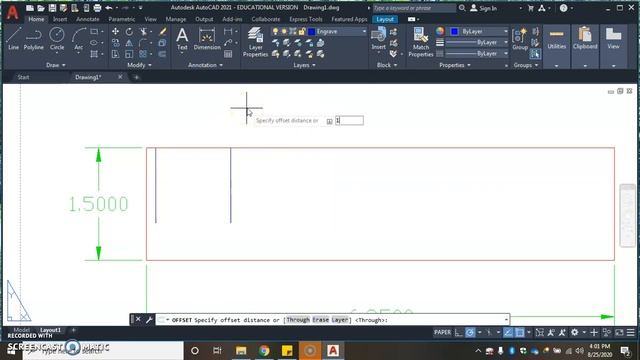The image size is (640, 360).
Task: Click the Insert block tool
Action: (378, 39)
